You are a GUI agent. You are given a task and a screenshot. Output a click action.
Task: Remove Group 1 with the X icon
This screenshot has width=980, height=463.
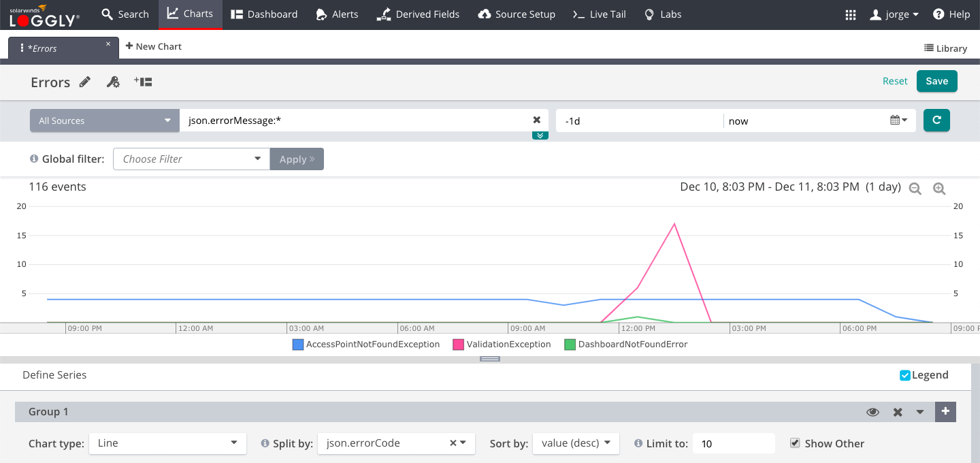[898, 412]
